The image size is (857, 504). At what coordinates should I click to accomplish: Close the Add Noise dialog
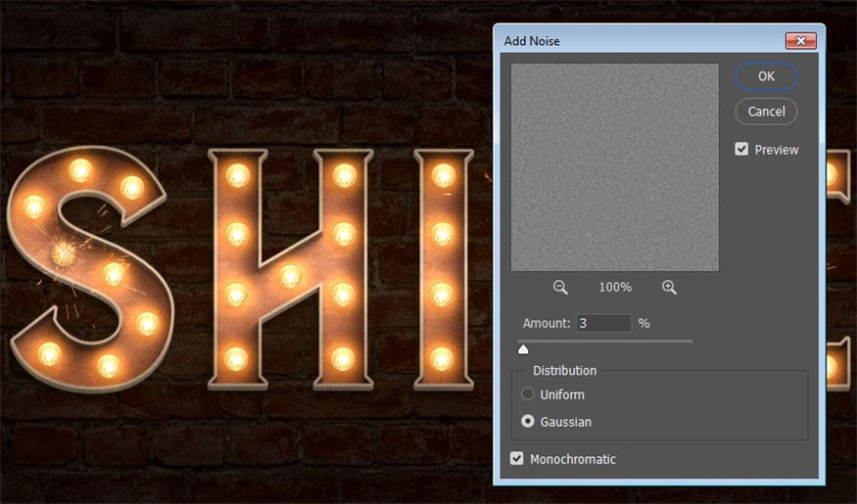tap(800, 41)
